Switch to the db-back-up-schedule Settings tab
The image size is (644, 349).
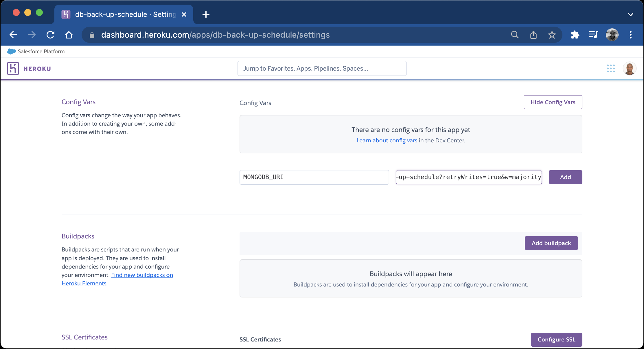click(x=122, y=14)
